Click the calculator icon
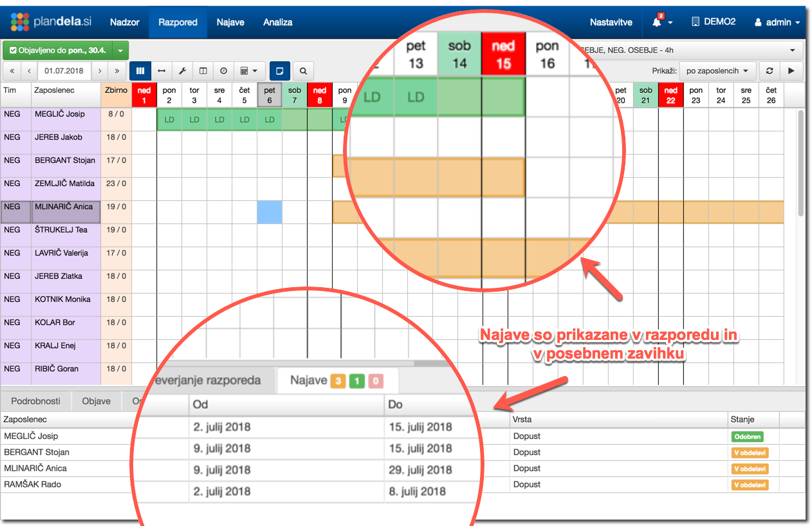This screenshot has height=526, width=812. (x=245, y=71)
